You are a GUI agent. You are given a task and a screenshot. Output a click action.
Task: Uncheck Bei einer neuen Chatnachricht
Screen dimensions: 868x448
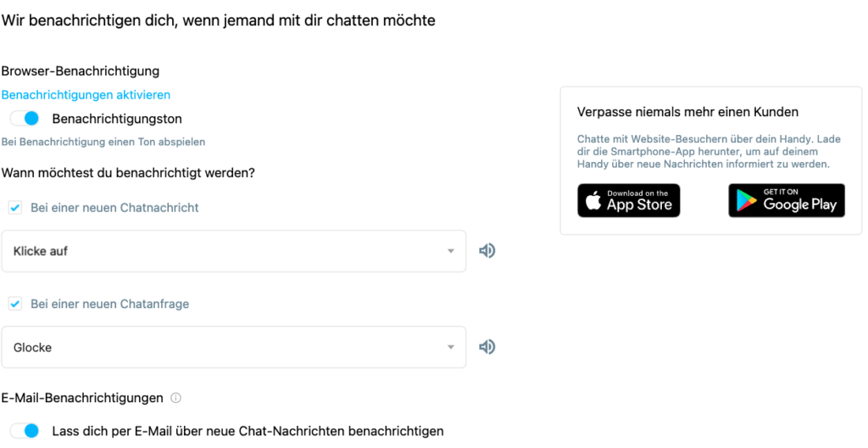(x=15, y=208)
